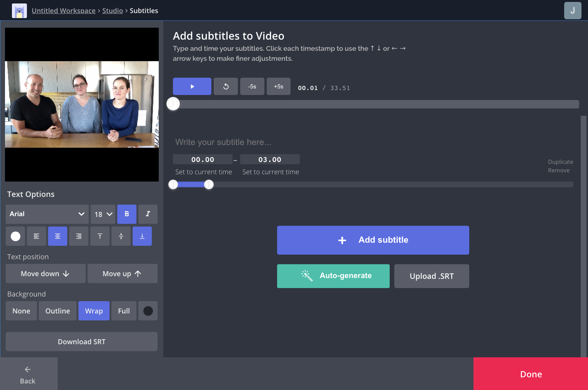Restart video playback from the beginning
588x390 pixels.
pos(226,86)
